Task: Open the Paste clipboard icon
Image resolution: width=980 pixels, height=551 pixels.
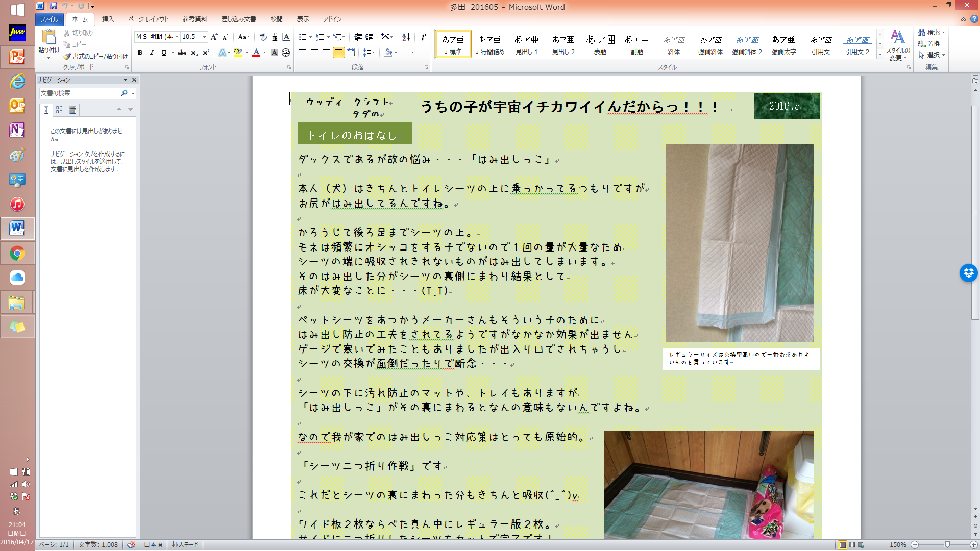Action: click(49, 37)
